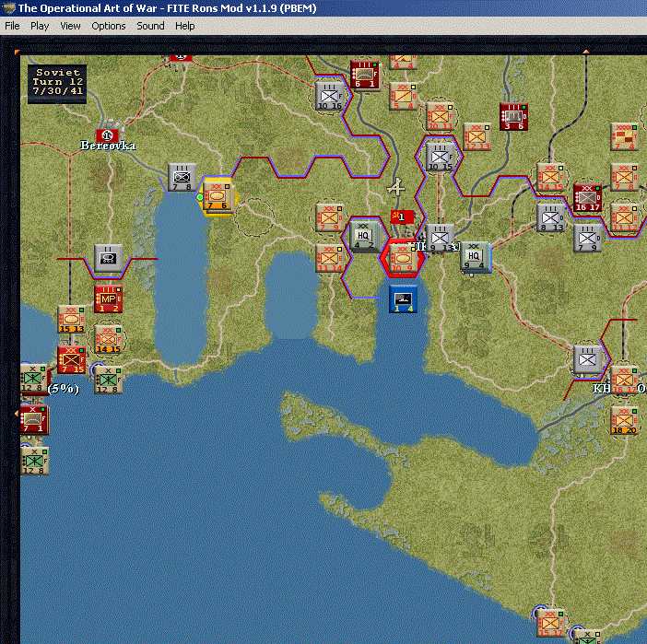Click the Soviet flag objective marker

[x=402, y=217]
